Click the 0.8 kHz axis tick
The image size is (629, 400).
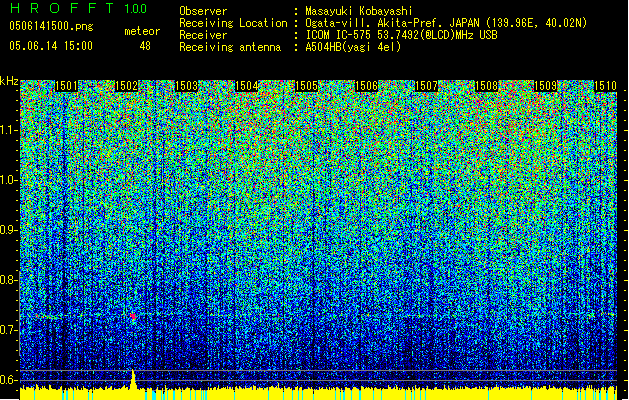[x=8, y=280]
